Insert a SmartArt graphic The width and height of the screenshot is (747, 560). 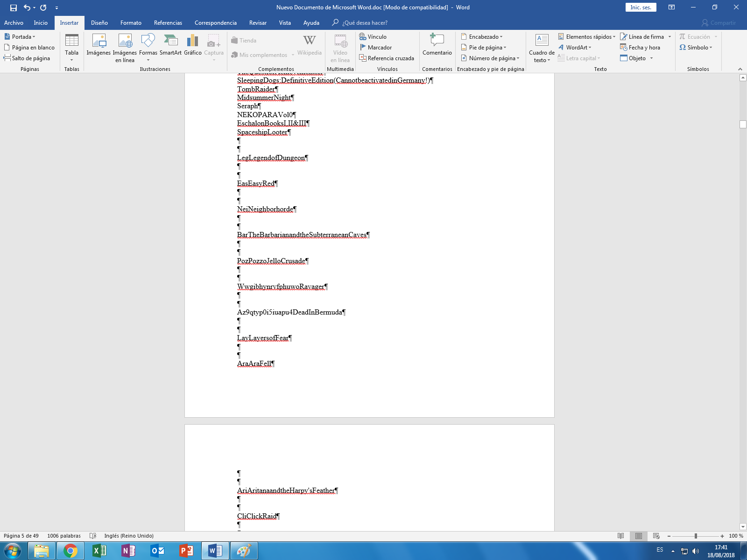click(x=170, y=45)
